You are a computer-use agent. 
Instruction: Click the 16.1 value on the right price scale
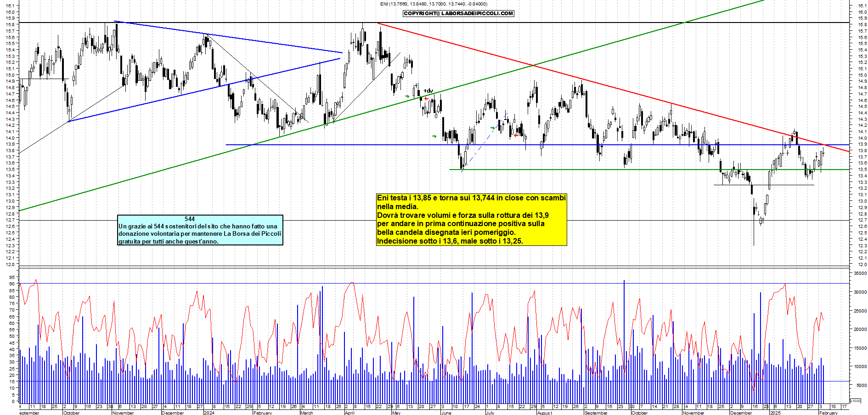point(862,6)
